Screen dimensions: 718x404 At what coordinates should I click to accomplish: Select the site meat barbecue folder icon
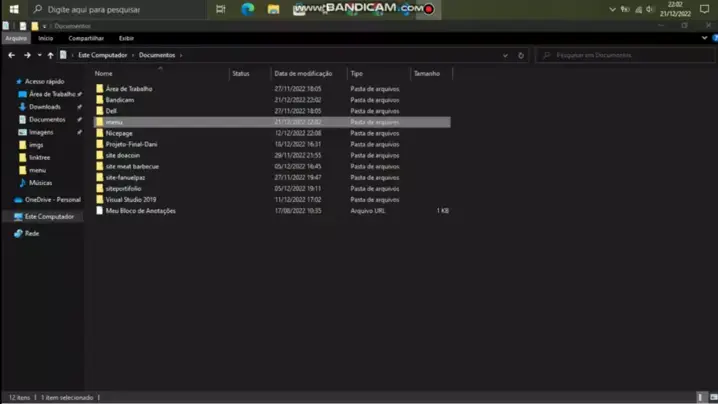coord(100,166)
